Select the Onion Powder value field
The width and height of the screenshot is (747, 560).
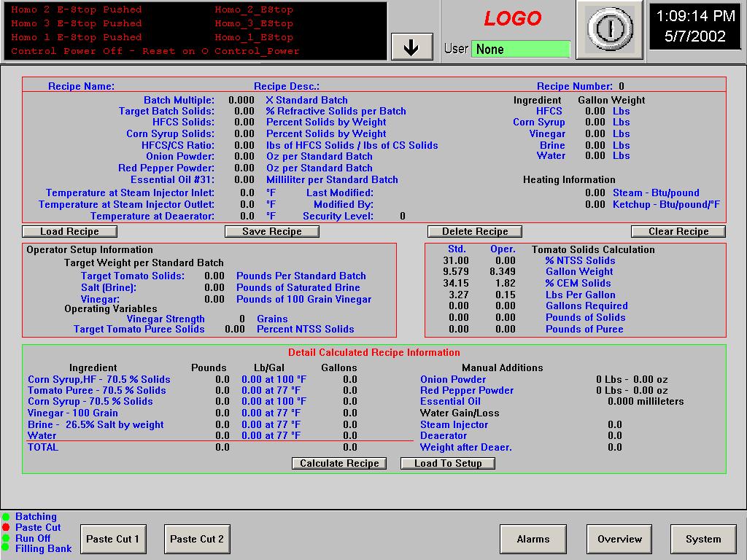244,156
